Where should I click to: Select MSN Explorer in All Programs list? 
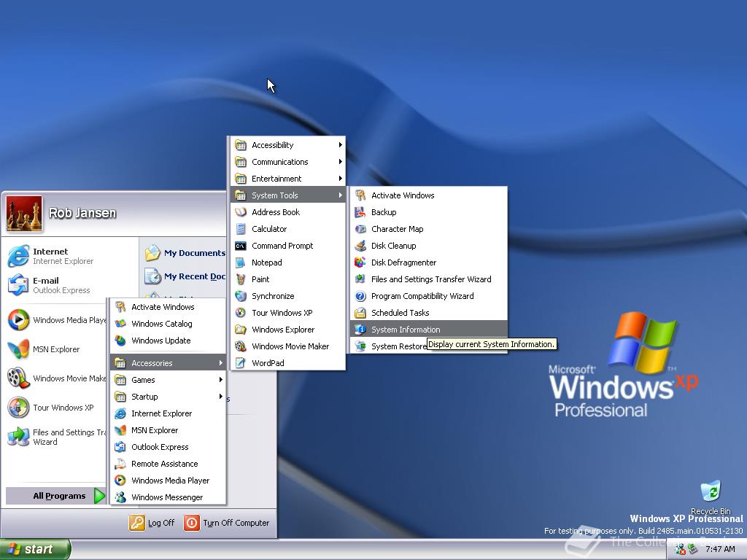tap(168, 430)
